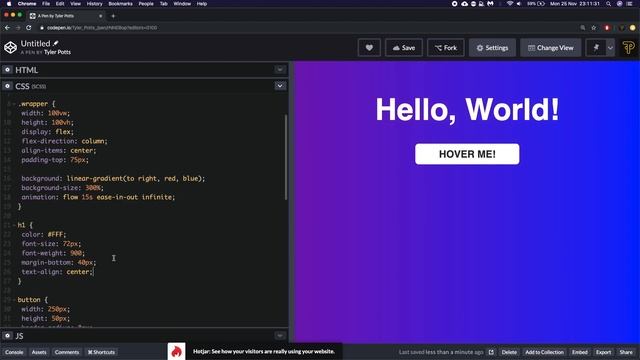
Task: Open pen Settings
Action: pos(492,48)
